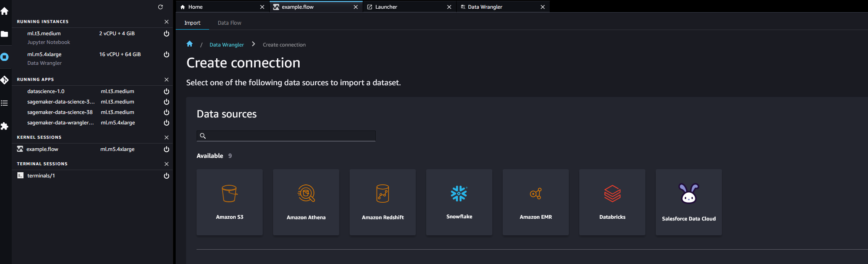The height and width of the screenshot is (264, 868).
Task: Click the breadcrumb home icon
Action: 190,44
